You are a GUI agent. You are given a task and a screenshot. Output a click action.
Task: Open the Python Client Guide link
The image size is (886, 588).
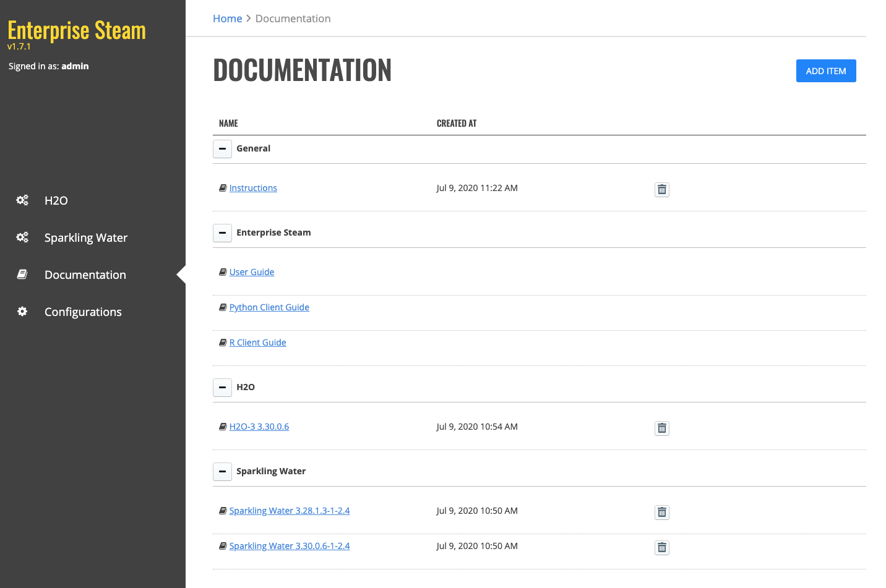[x=269, y=307]
